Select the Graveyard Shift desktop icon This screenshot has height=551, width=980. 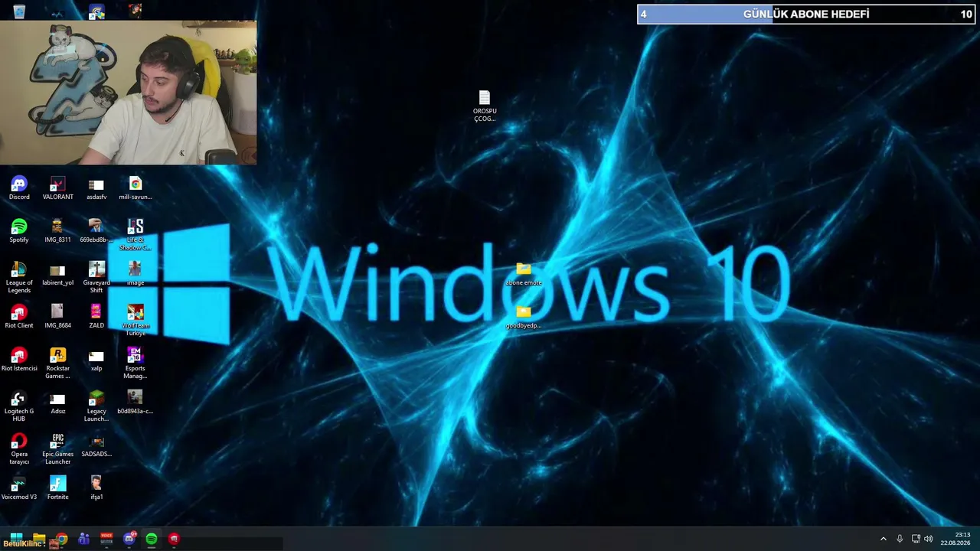tap(96, 278)
